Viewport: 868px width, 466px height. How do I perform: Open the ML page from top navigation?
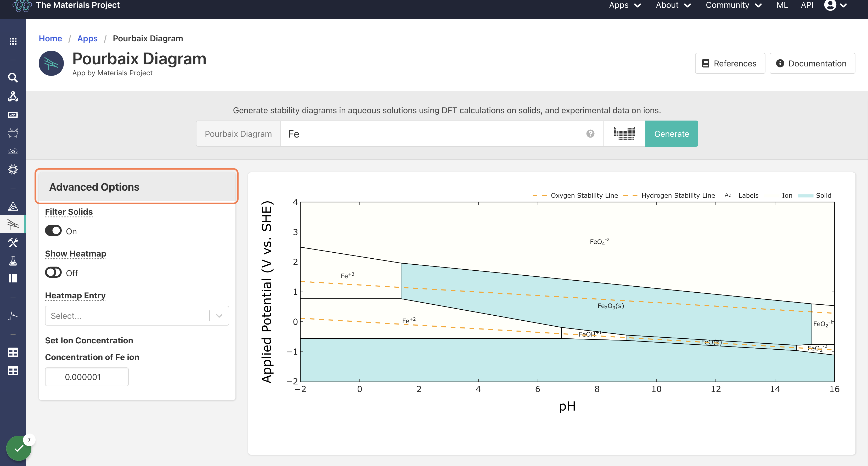[782, 5]
